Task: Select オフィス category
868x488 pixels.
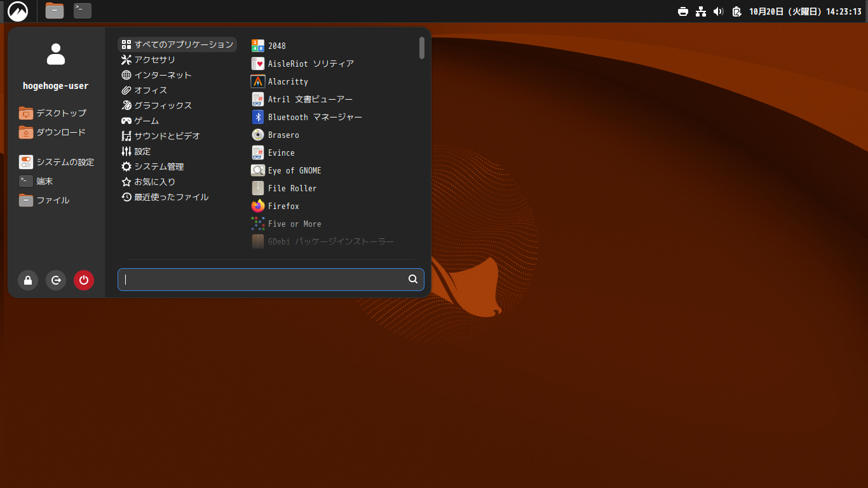Action: point(144,90)
